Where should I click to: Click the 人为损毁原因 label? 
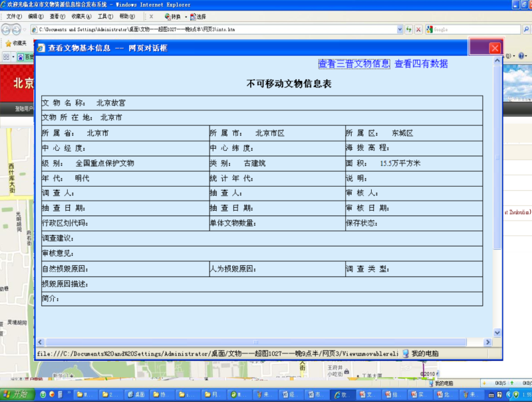tap(233, 269)
